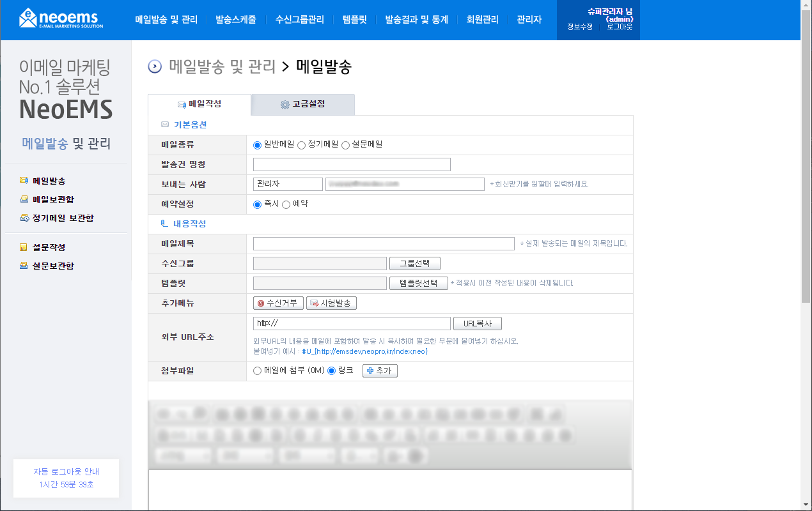Click the 템플릿선택 button
This screenshot has height=511, width=812.
(419, 284)
